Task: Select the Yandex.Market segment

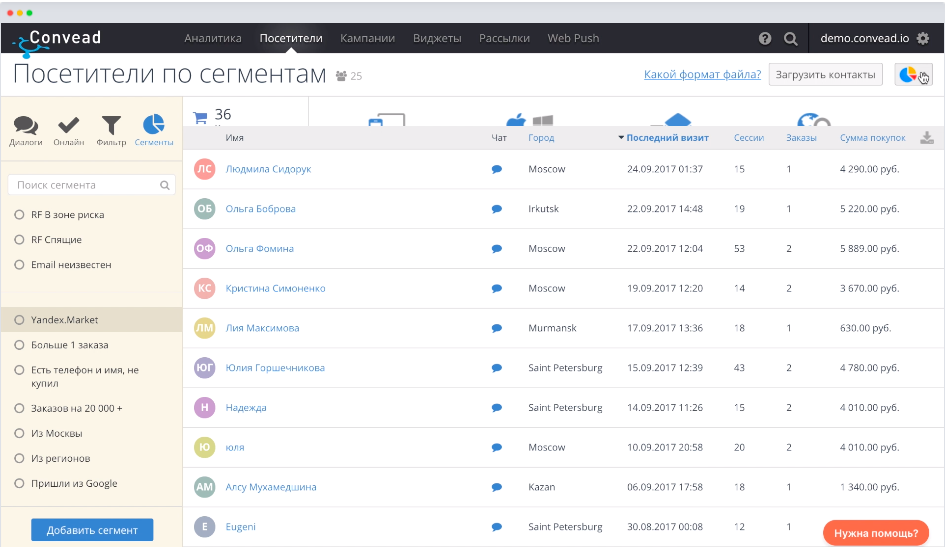Action: (x=91, y=320)
